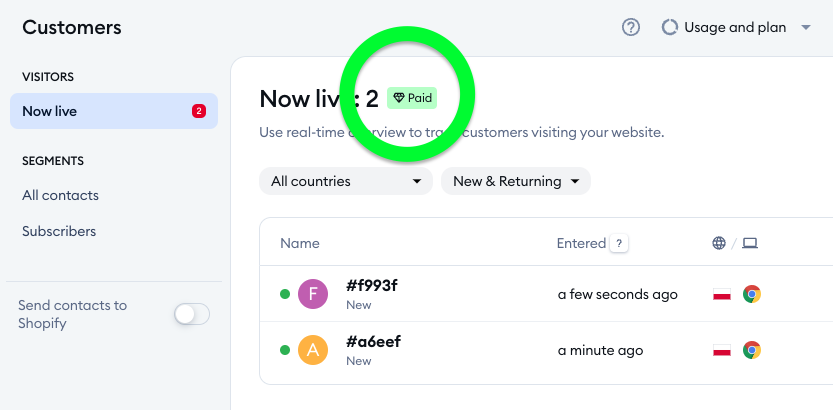Open Subscribers segment
Viewport: 833px width, 410px height.
click(x=59, y=231)
